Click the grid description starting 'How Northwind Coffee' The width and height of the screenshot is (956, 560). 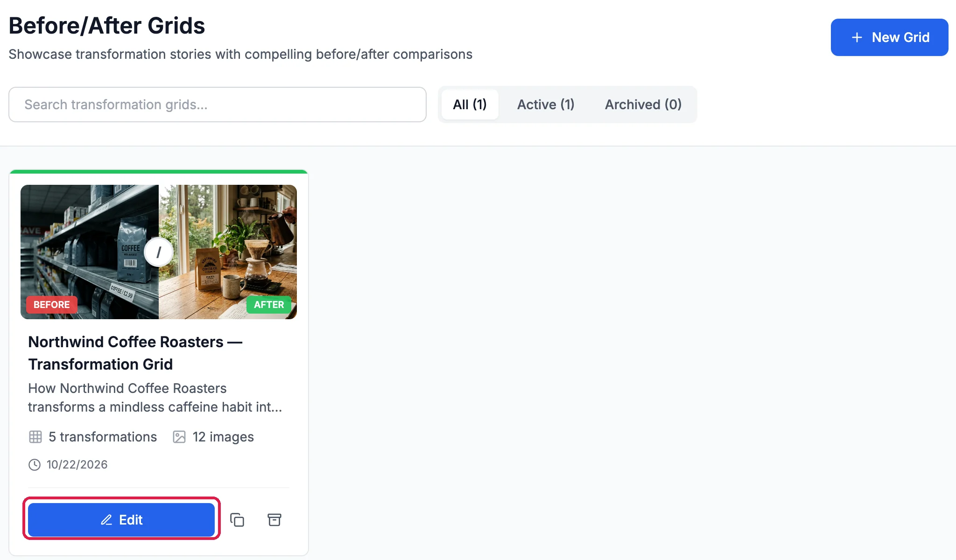tap(155, 398)
